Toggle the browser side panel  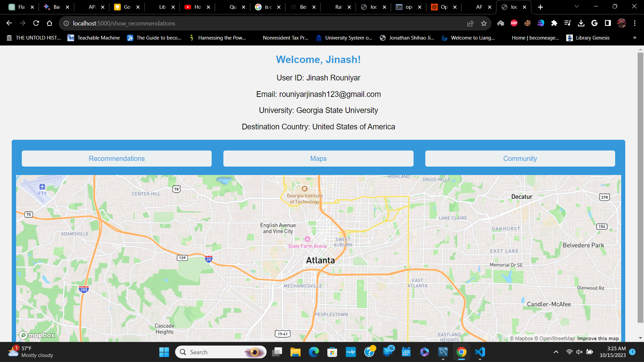pyautogui.click(x=608, y=23)
